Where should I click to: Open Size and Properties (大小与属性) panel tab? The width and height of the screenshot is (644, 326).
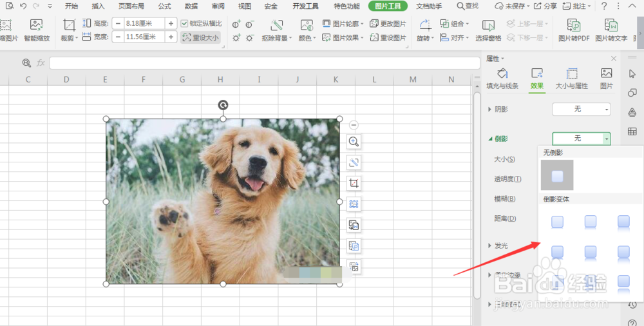(572, 79)
